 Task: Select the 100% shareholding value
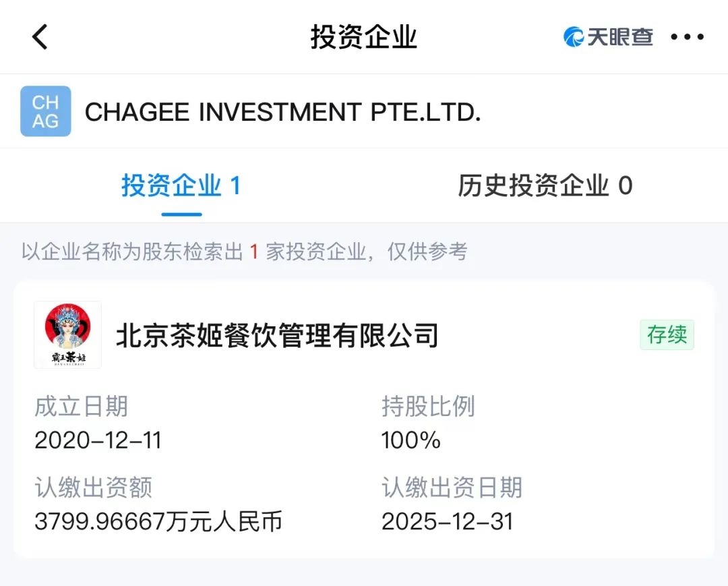point(411,440)
